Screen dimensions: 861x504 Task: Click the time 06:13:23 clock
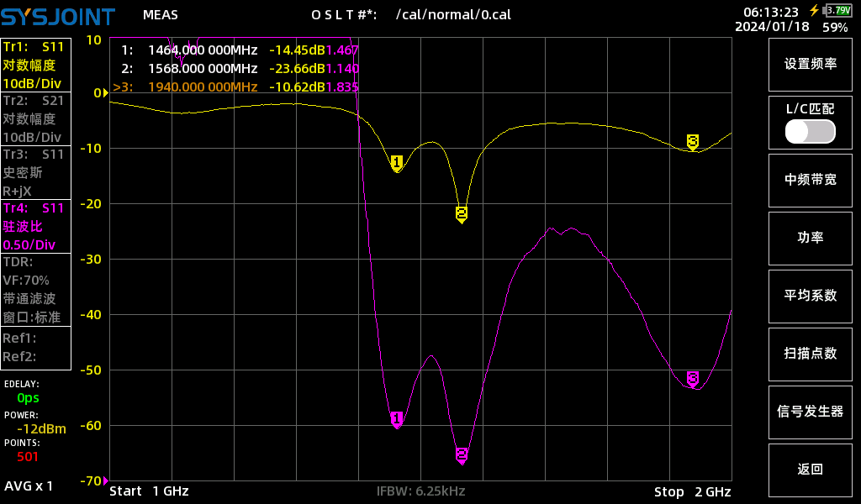(771, 12)
